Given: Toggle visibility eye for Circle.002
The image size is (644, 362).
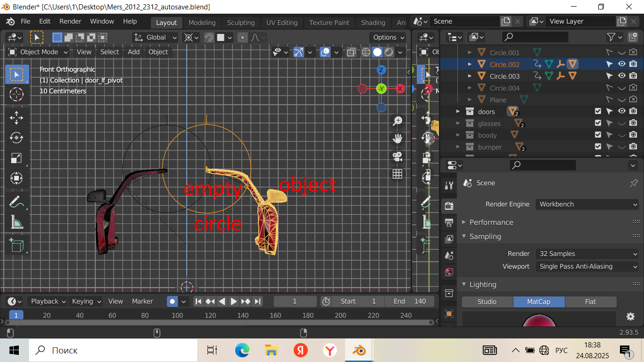Looking at the screenshot, I should click(622, 64).
